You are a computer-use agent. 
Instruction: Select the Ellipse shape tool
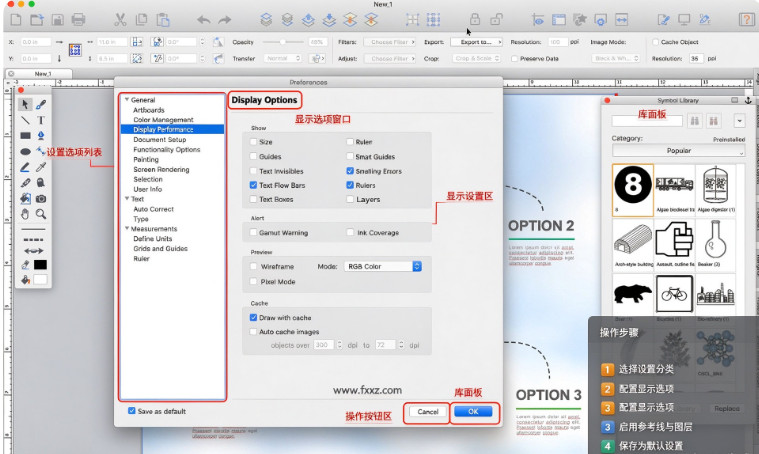[25, 151]
